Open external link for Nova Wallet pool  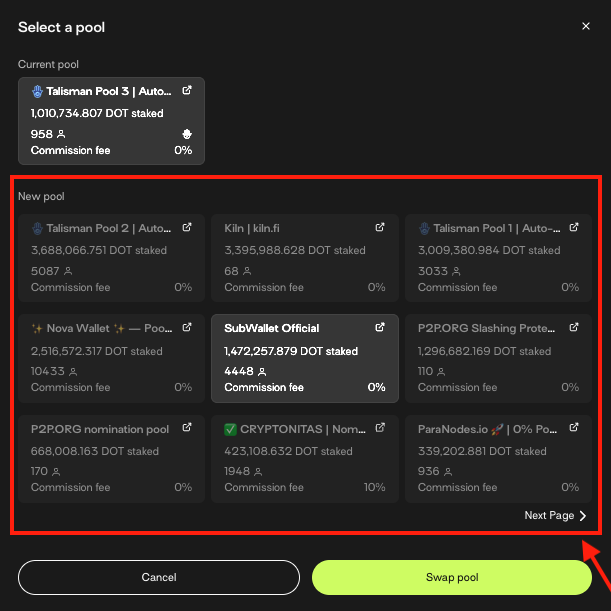pos(187,327)
